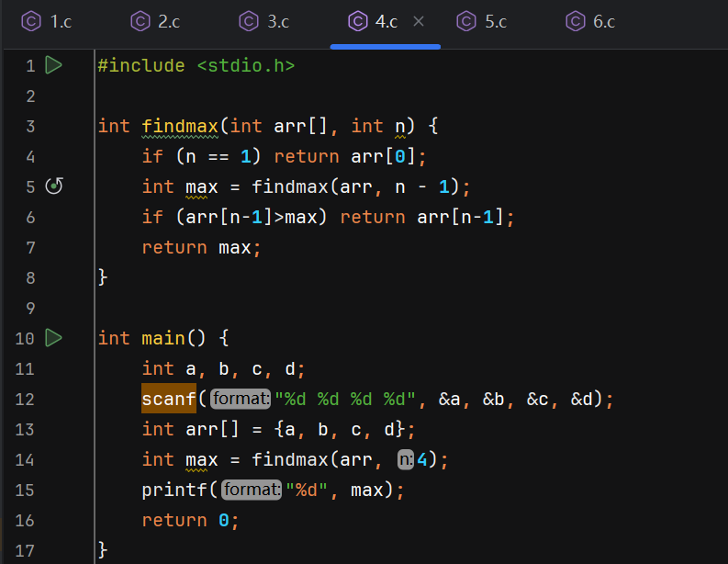728x564 pixels.
Task: Click line number 8 in the gutter
Action: [x=30, y=277]
